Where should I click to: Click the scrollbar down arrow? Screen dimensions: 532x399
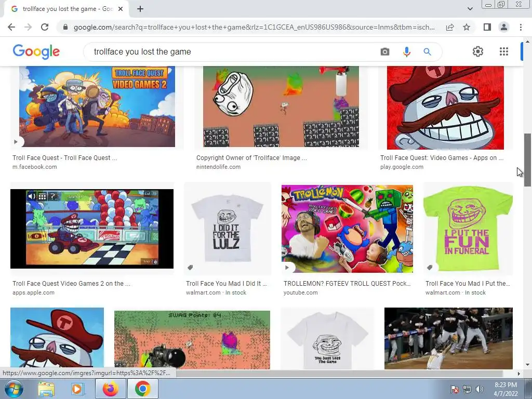527,365
